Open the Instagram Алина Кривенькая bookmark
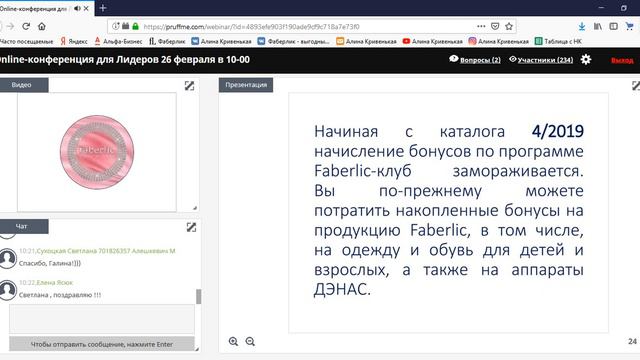640x360 pixels. pyautogui.click(x=498, y=41)
